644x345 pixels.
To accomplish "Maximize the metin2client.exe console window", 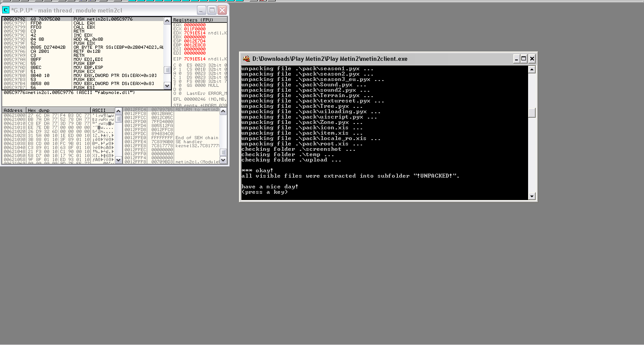I will tap(524, 59).
